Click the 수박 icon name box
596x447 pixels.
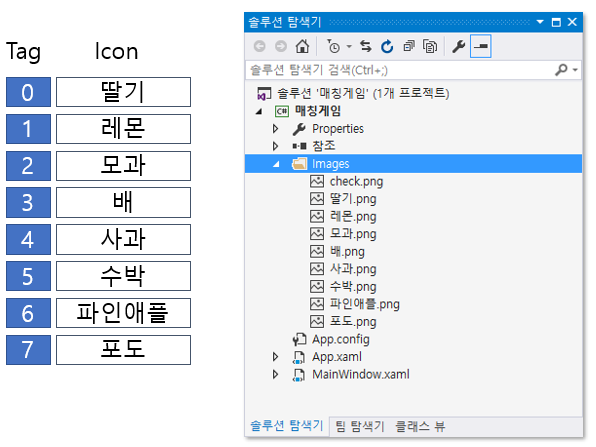click(124, 276)
